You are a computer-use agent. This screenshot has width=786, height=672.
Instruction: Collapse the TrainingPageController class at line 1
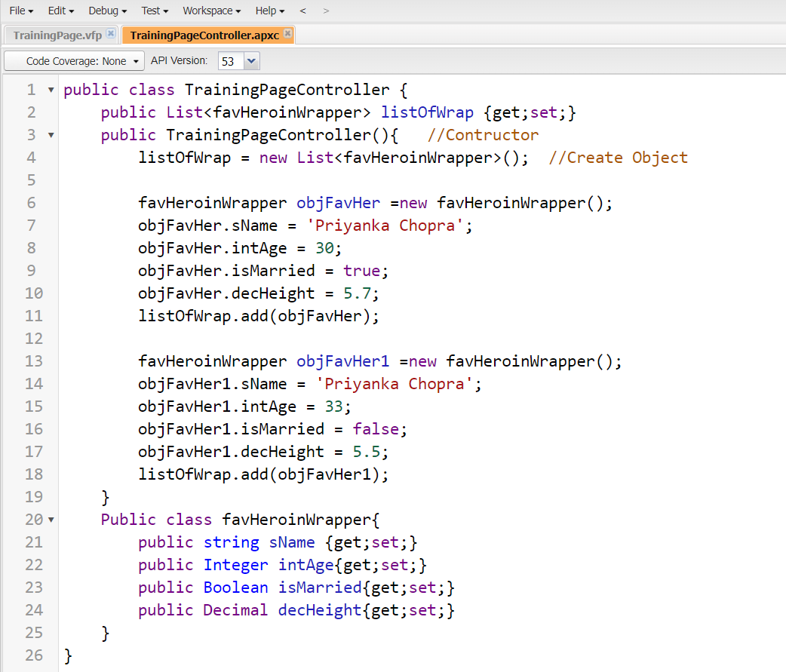pyautogui.click(x=51, y=91)
